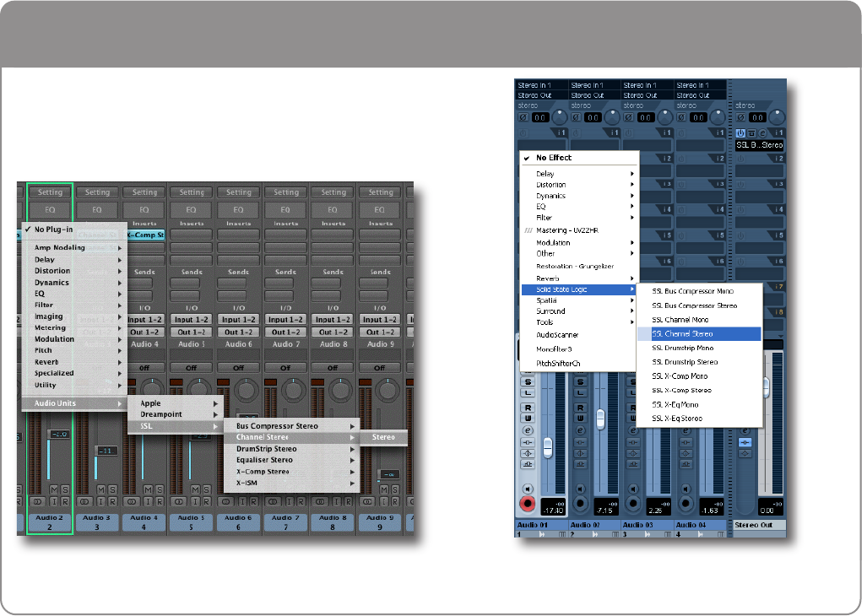Click the speaker monitor icon on Audio 01
Image resolution: width=867 pixels, height=616 pixels.
[529, 489]
